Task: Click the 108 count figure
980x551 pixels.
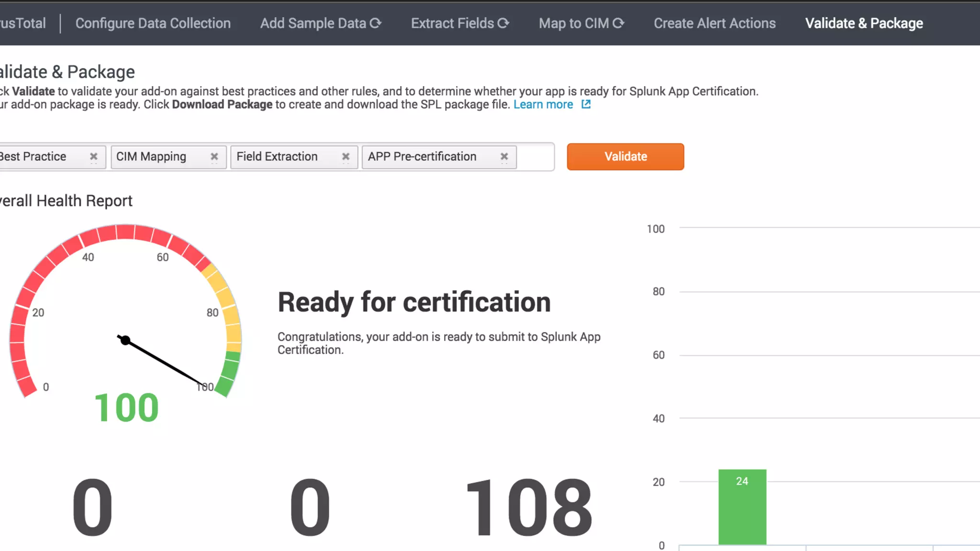Action: 529,508
